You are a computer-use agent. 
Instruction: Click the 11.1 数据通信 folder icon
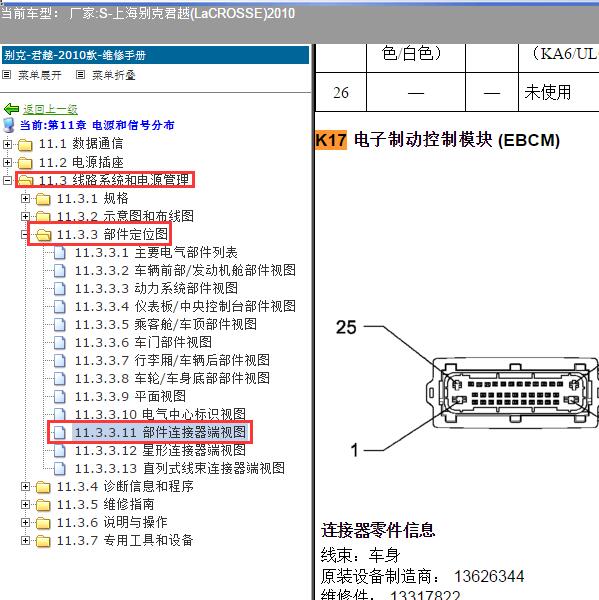click(x=25, y=145)
